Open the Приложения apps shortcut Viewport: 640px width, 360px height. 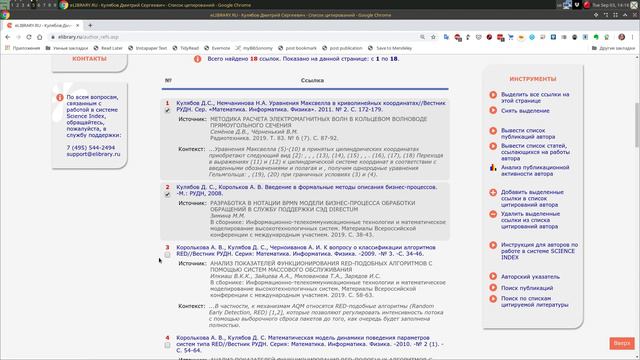22,48
